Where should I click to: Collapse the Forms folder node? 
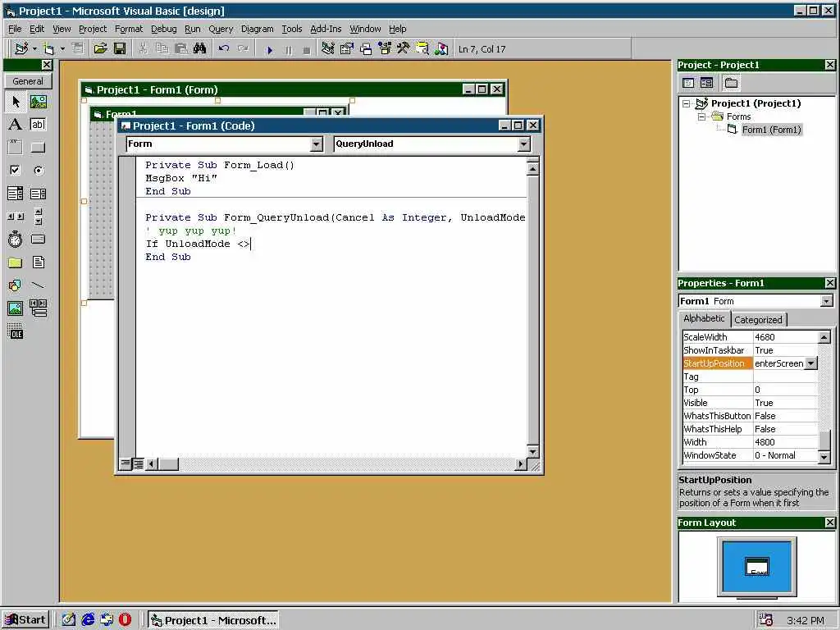(701, 116)
